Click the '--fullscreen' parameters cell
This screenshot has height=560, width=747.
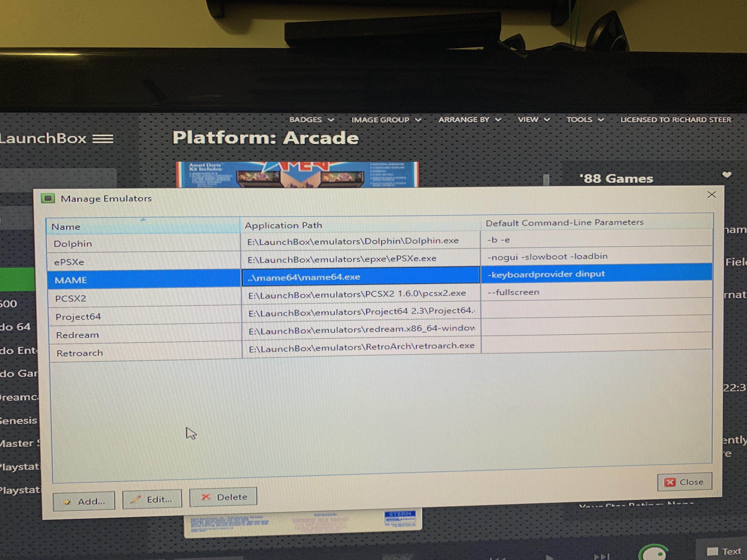596,292
